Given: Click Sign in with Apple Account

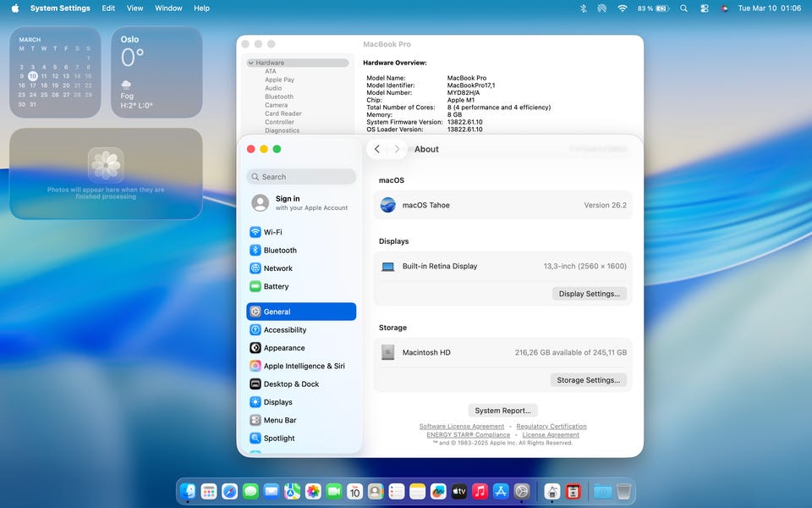Looking at the screenshot, I should pos(301,203).
